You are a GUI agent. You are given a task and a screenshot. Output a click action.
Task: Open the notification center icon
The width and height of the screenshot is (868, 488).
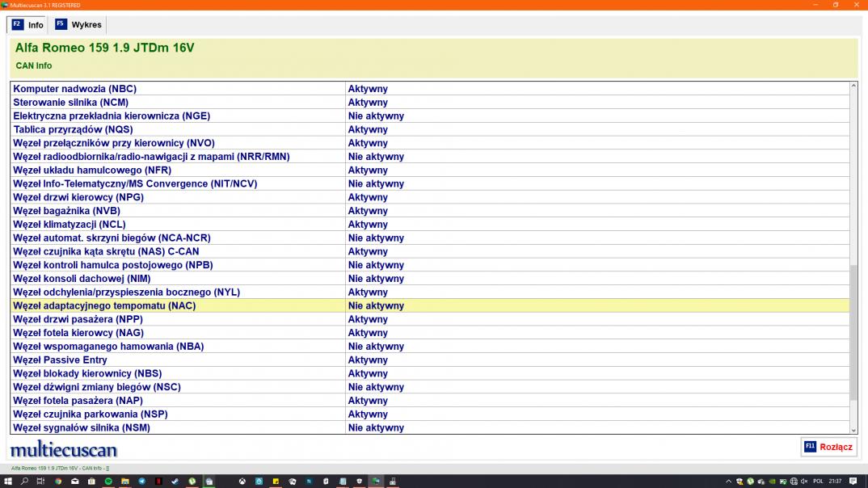(853, 482)
